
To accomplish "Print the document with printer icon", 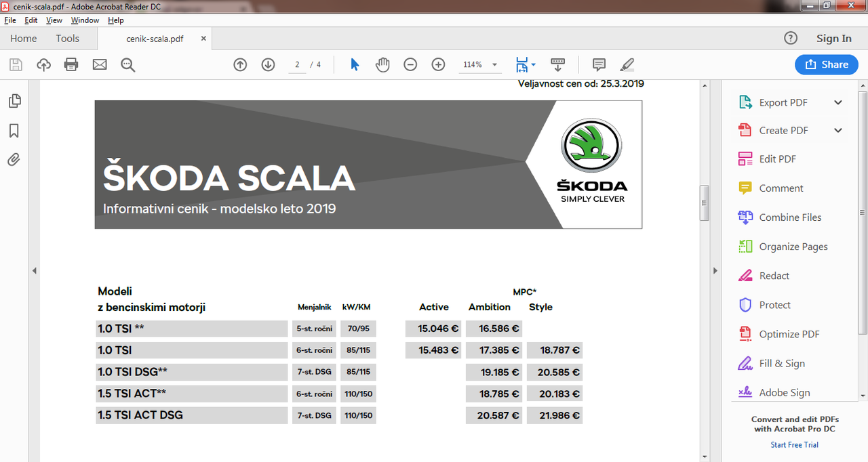I will pos(71,65).
